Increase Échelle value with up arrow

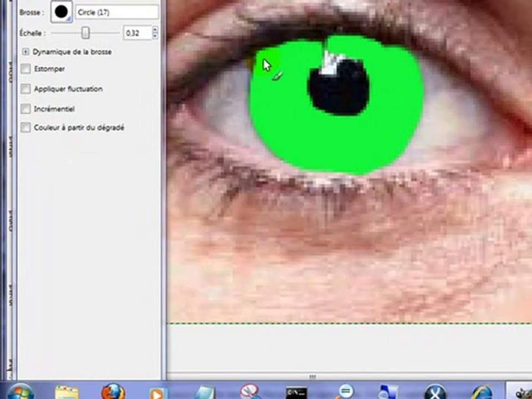155,29
